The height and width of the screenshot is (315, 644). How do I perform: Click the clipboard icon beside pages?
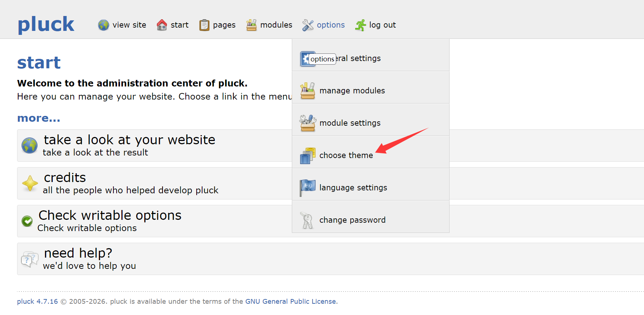[204, 25]
